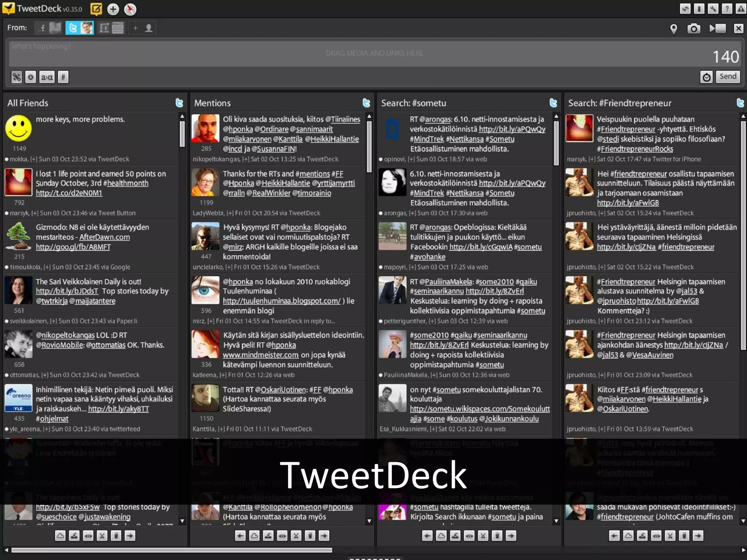The height and width of the screenshot is (560, 747).
Task: Schedule update with the clock icon
Action: (x=707, y=77)
